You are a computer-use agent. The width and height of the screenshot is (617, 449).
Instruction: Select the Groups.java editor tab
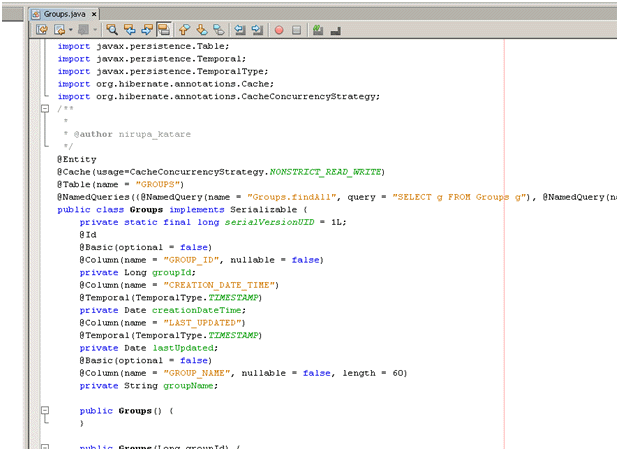click(x=64, y=14)
